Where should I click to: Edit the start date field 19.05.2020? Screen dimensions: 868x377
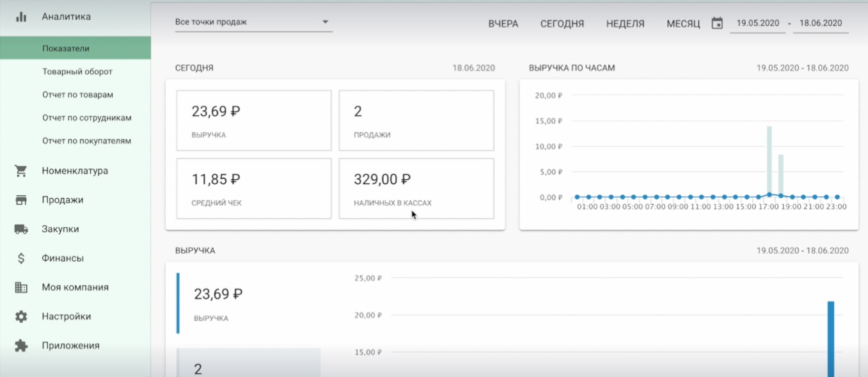click(x=758, y=24)
